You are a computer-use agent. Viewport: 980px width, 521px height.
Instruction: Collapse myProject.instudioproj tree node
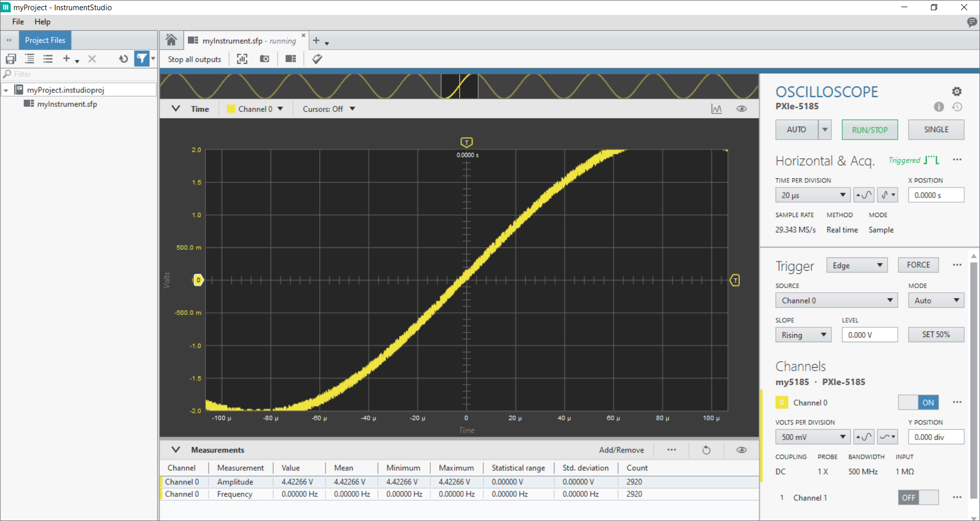pyautogui.click(x=6, y=90)
